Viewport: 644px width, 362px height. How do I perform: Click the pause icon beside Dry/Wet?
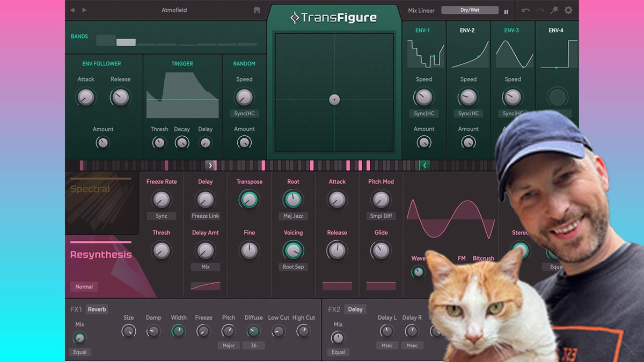point(506,11)
